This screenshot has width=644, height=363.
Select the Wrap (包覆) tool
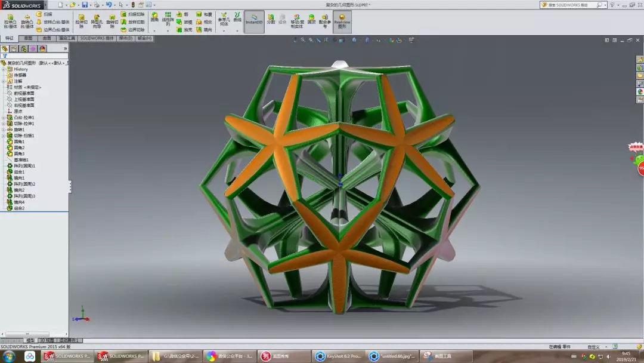click(204, 14)
